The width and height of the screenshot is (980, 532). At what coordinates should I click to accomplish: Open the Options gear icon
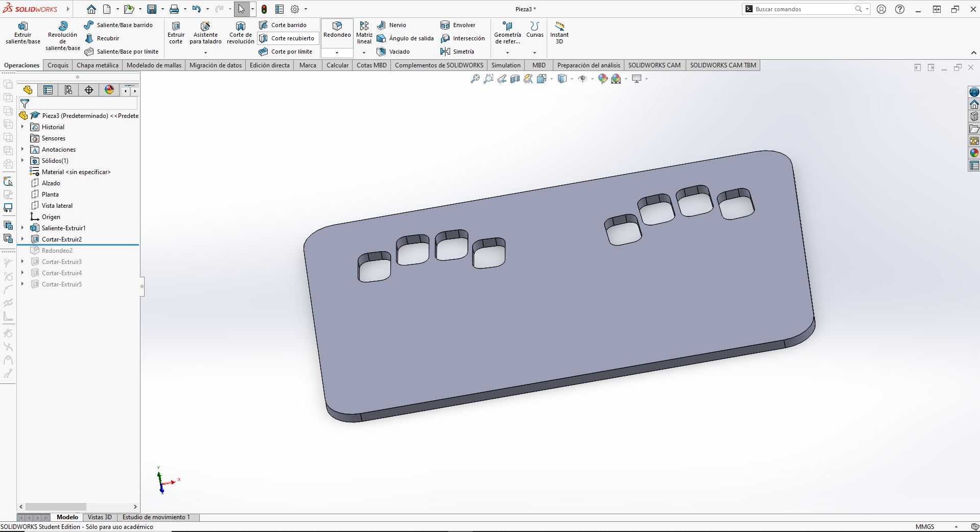[x=295, y=9]
